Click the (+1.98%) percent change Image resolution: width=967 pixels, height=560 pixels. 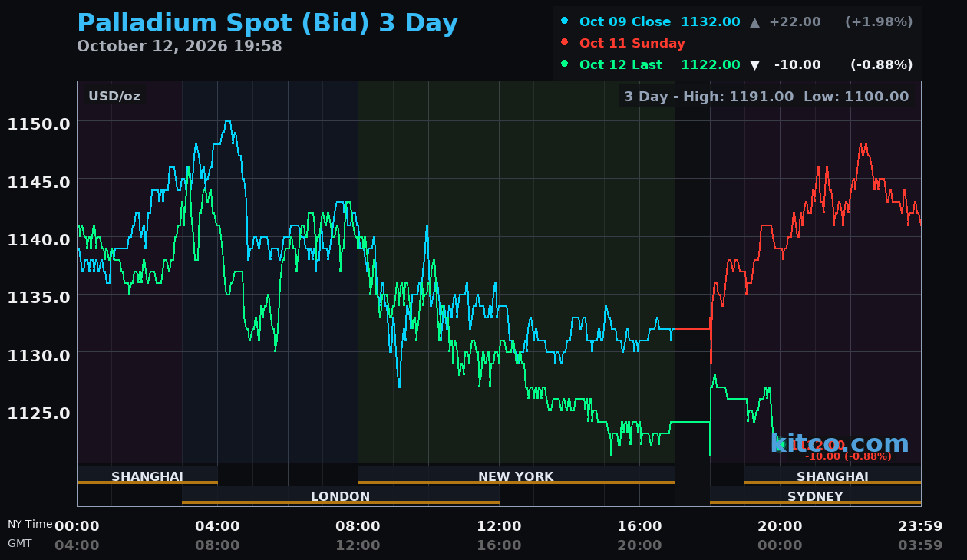pyautogui.click(x=879, y=21)
